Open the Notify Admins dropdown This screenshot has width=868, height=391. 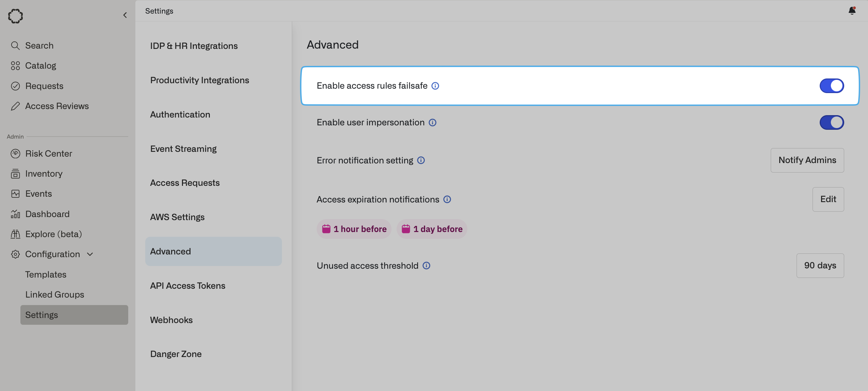pos(807,160)
